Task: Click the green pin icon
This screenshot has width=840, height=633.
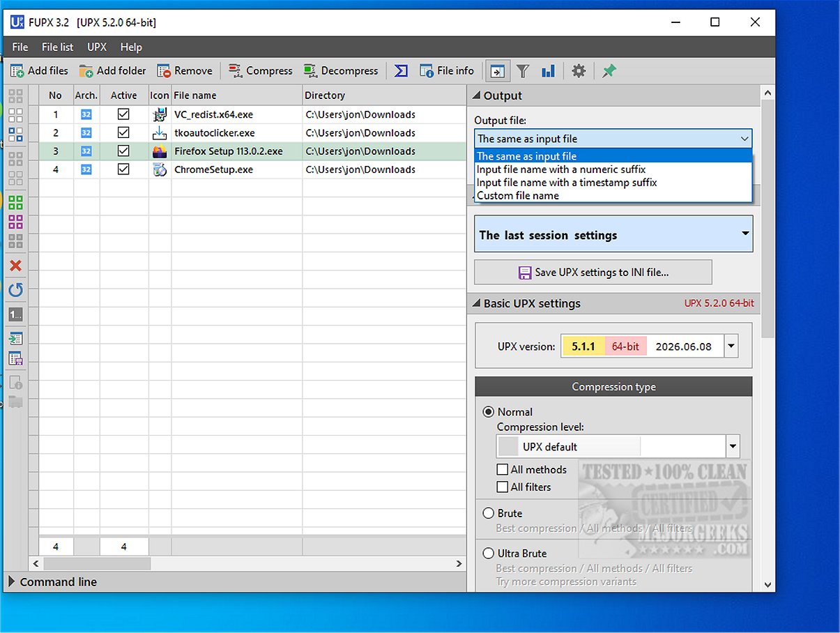Action: pyautogui.click(x=609, y=70)
